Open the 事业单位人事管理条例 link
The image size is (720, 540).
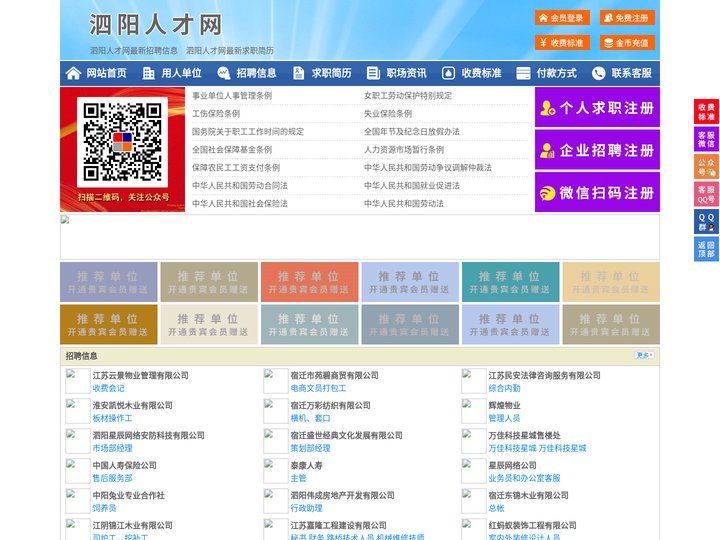[x=232, y=96]
